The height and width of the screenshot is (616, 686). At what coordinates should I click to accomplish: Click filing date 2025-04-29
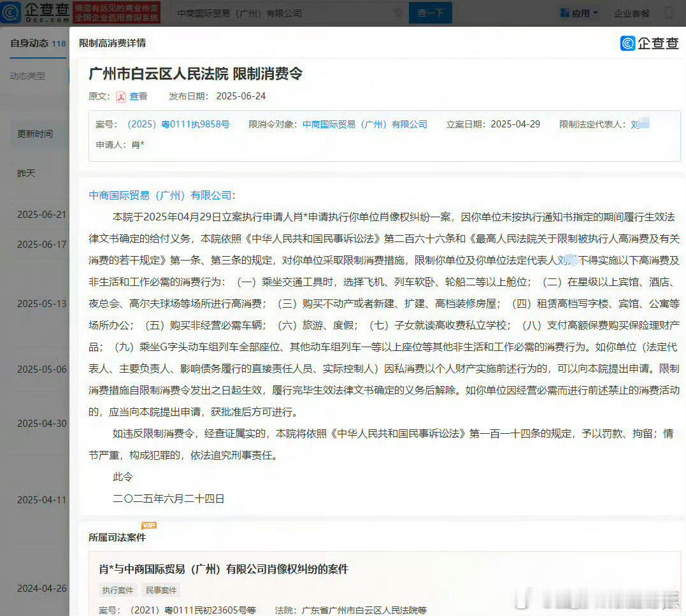tap(515, 124)
